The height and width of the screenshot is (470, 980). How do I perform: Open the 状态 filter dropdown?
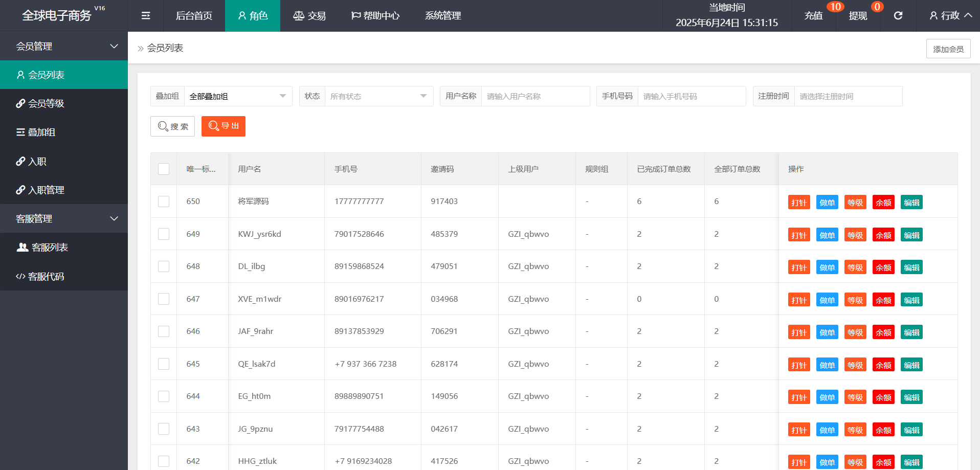[379, 96]
